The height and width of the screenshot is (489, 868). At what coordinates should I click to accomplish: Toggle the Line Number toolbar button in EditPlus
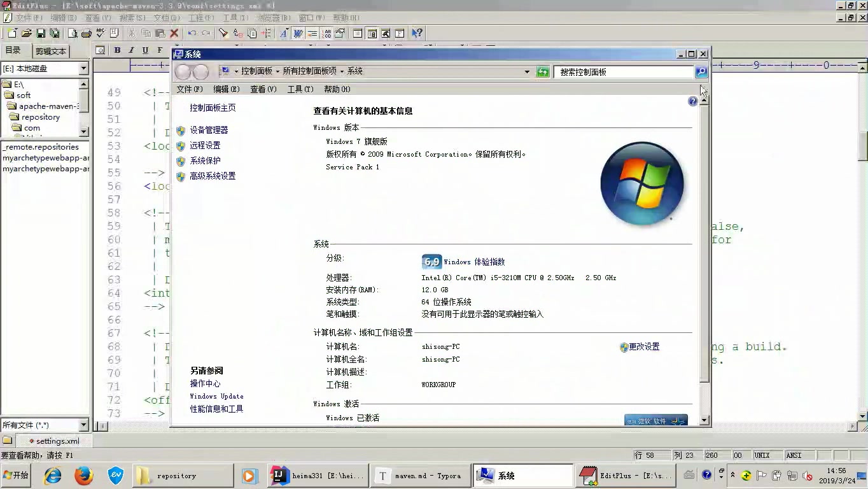[x=327, y=33]
